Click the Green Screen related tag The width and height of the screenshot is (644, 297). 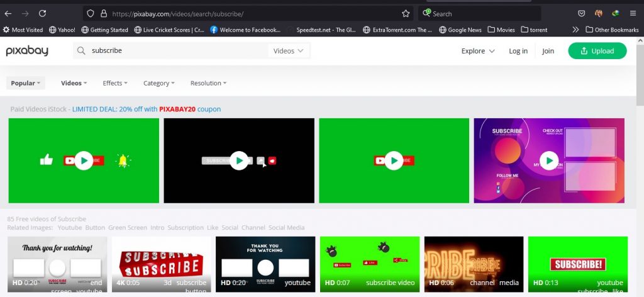[x=127, y=227]
